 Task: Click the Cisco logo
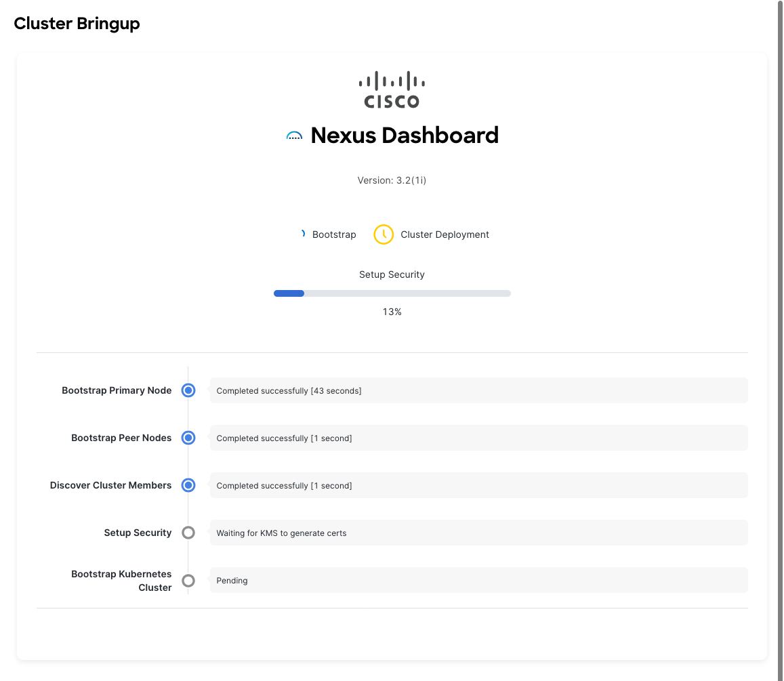tap(392, 90)
